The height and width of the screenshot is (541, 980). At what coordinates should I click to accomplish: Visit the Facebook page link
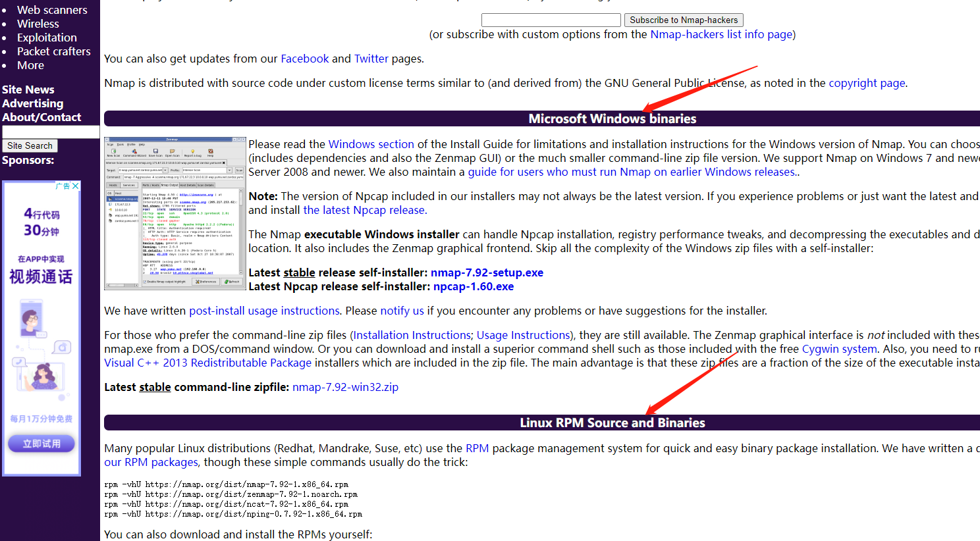click(x=305, y=59)
